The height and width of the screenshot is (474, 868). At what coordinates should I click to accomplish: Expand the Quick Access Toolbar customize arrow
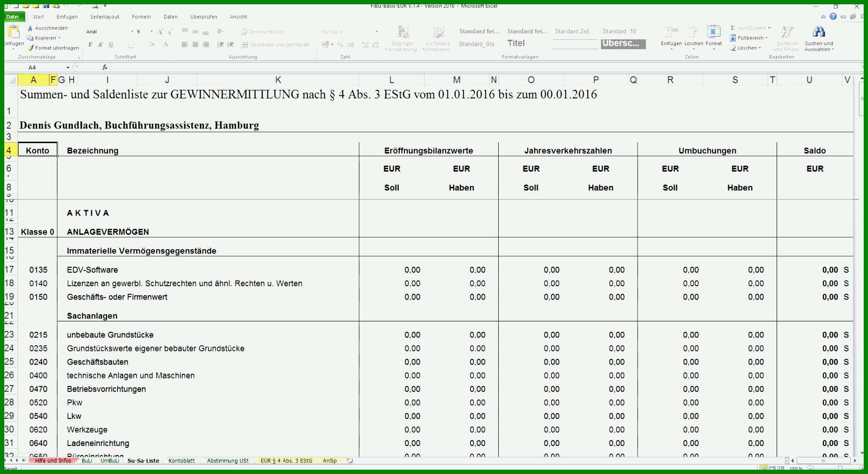105,6
